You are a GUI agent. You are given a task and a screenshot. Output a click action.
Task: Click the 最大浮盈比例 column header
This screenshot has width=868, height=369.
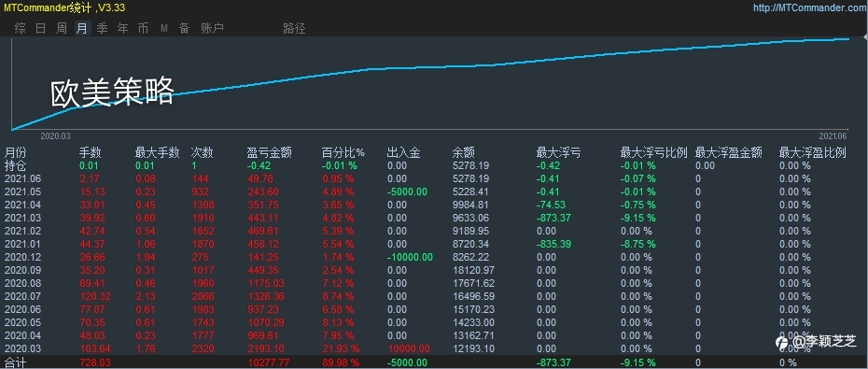coord(813,152)
